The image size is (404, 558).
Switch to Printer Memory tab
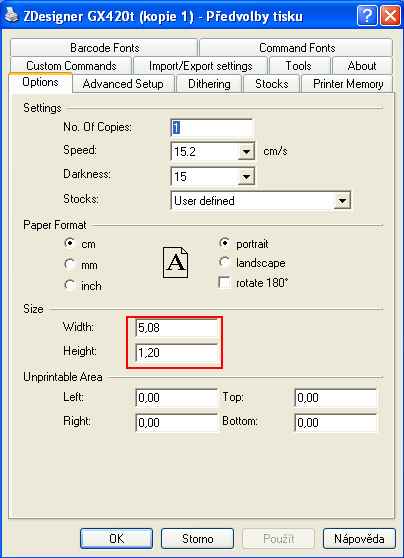point(348,84)
